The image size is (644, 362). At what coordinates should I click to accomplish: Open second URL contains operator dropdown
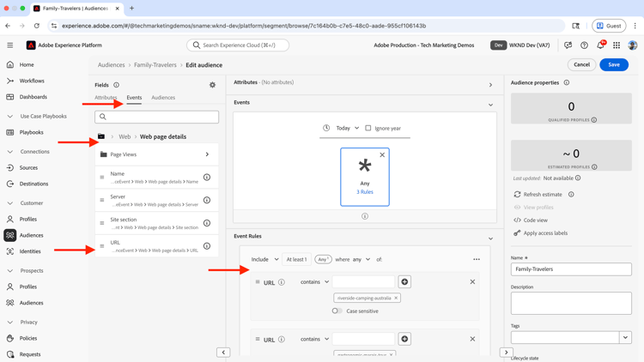tap(314, 339)
